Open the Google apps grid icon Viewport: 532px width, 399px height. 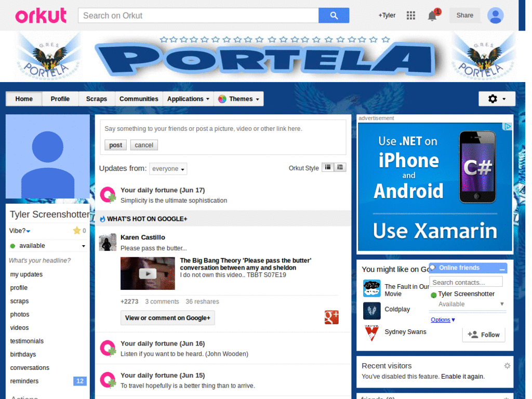[x=411, y=15]
